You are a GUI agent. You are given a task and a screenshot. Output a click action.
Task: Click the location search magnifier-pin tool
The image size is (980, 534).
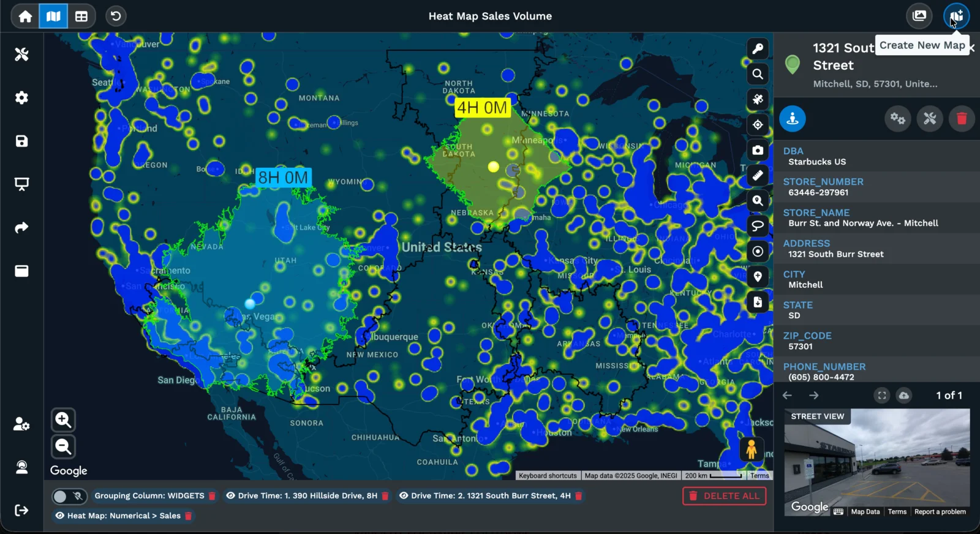758,201
